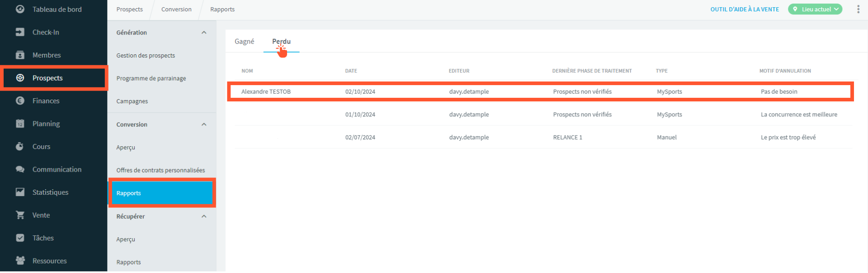The height and width of the screenshot is (273, 868).
Task: Click La concurrence est meilleure reason
Action: click(x=799, y=115)
